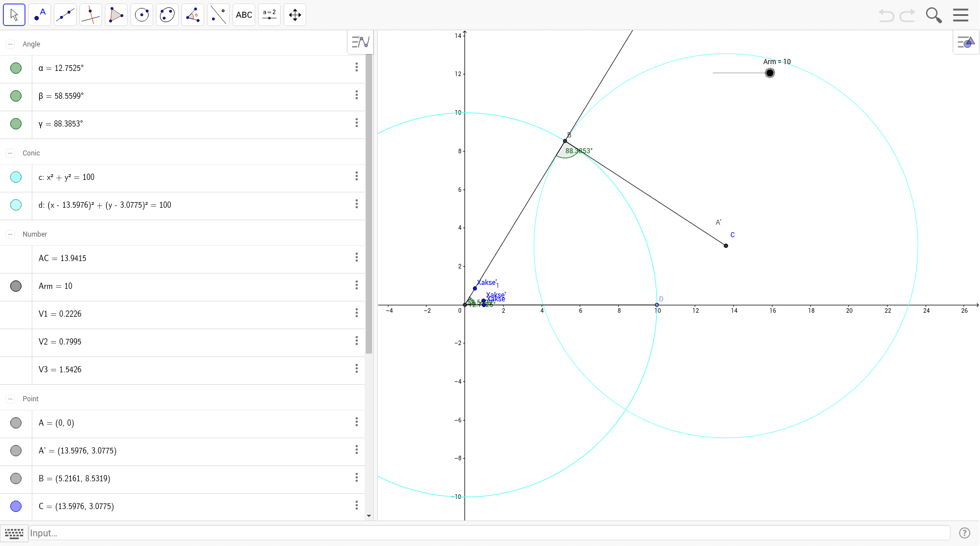
Task: Toggle the Algebra view style bar
Action: tap(360, 42)
